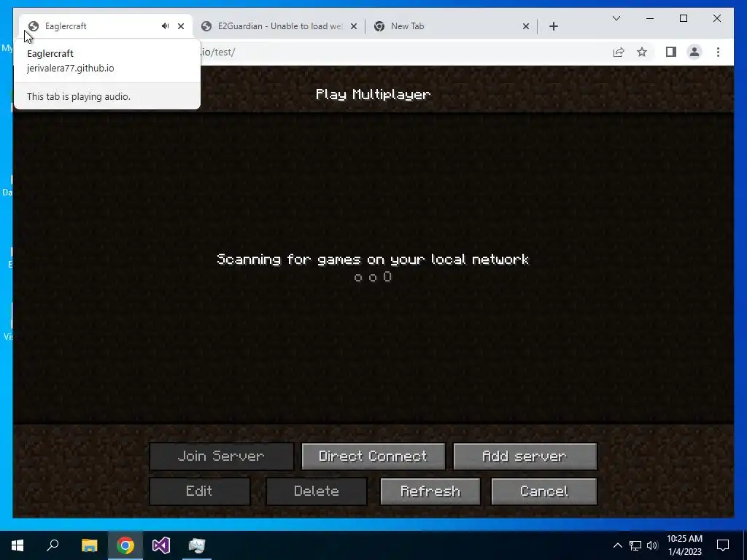Maximize the Chrome window
This screenshot has height=560, width=747.
pyautogui.click(x=684, y=18)
